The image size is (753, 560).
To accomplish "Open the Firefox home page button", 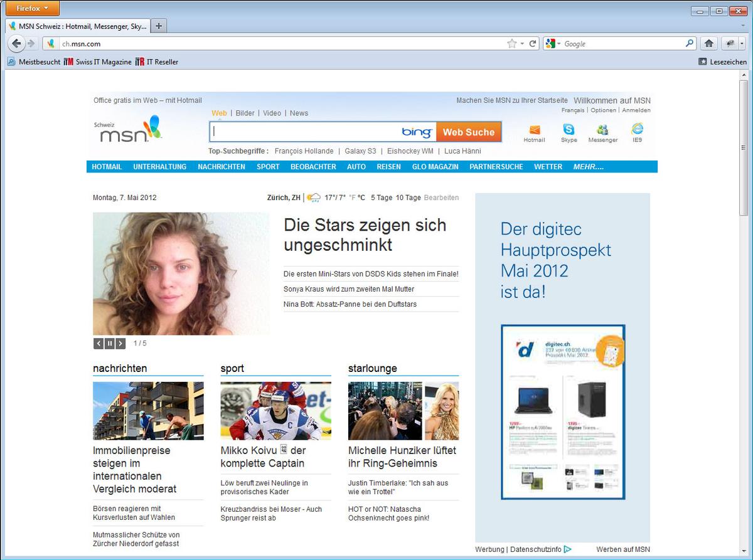I will coord(709,43).
